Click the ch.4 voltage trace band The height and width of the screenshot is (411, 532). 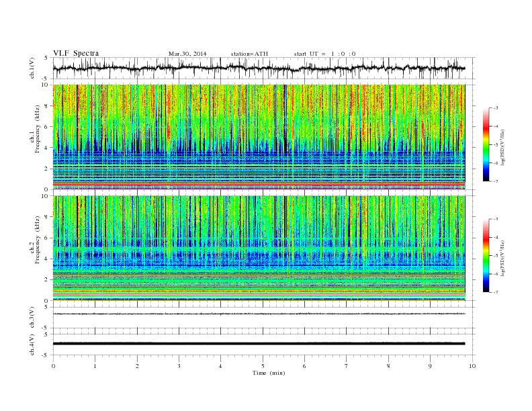click(x=259, y=344)
